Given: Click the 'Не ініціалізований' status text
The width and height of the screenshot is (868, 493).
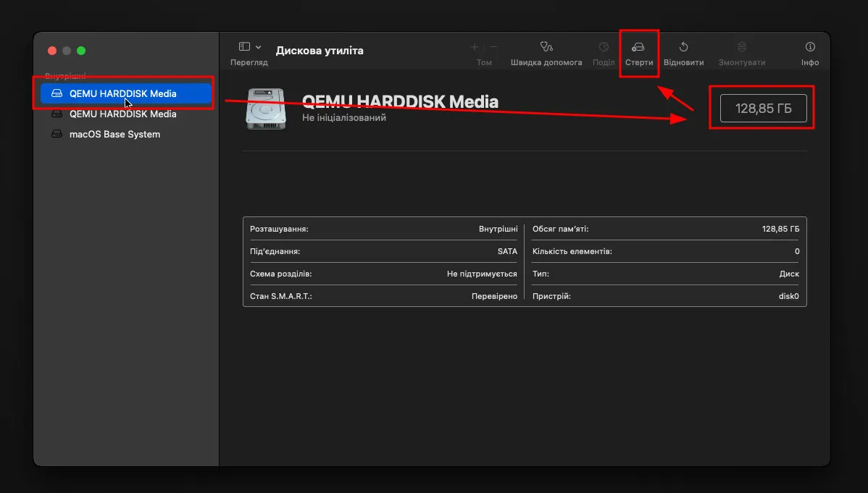Looking at the screenshot, I should pos(343,118).
